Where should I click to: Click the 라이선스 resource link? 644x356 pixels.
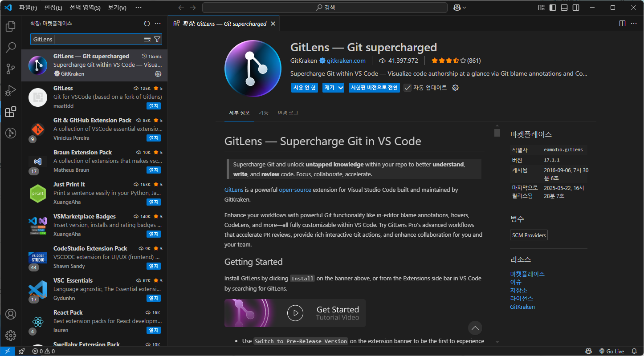(x=522, y=299)
